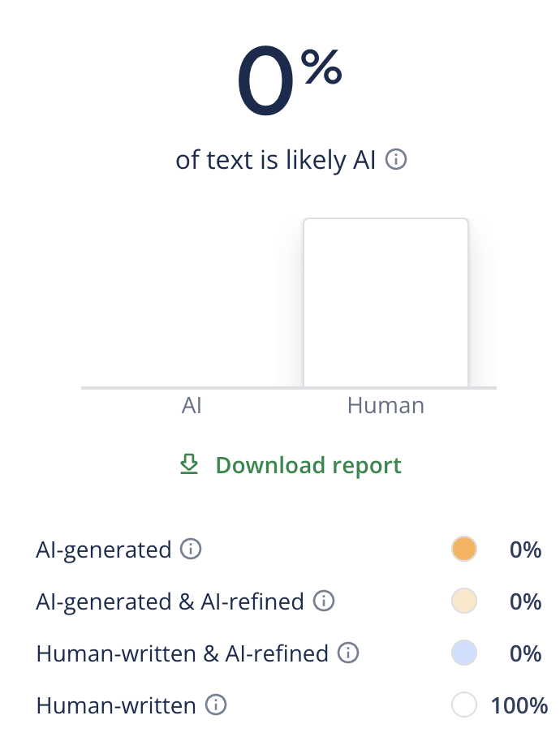Click the Human-written legend label

[x=116, y=705]
